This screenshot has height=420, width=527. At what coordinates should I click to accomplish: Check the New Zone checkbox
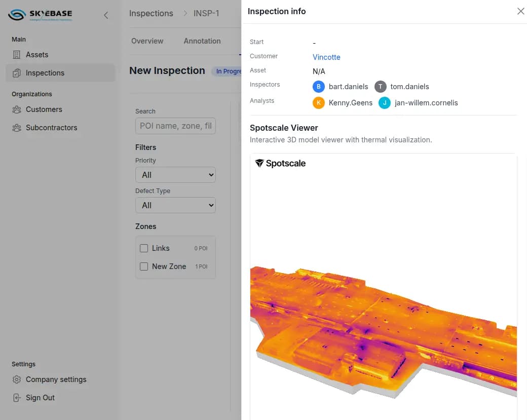pos(144,266)
